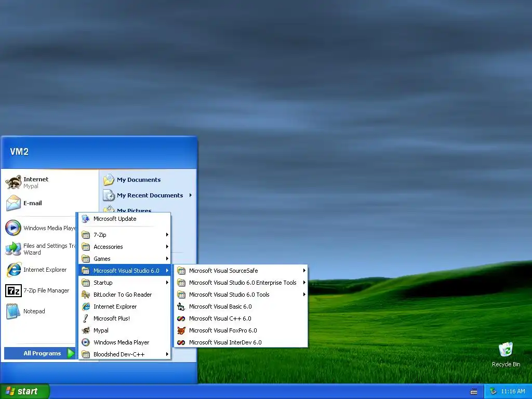This screenshot has height=399, width=532.
Task: Click BitLocker To Go Reader icon
Action: [x=86, y=295]
